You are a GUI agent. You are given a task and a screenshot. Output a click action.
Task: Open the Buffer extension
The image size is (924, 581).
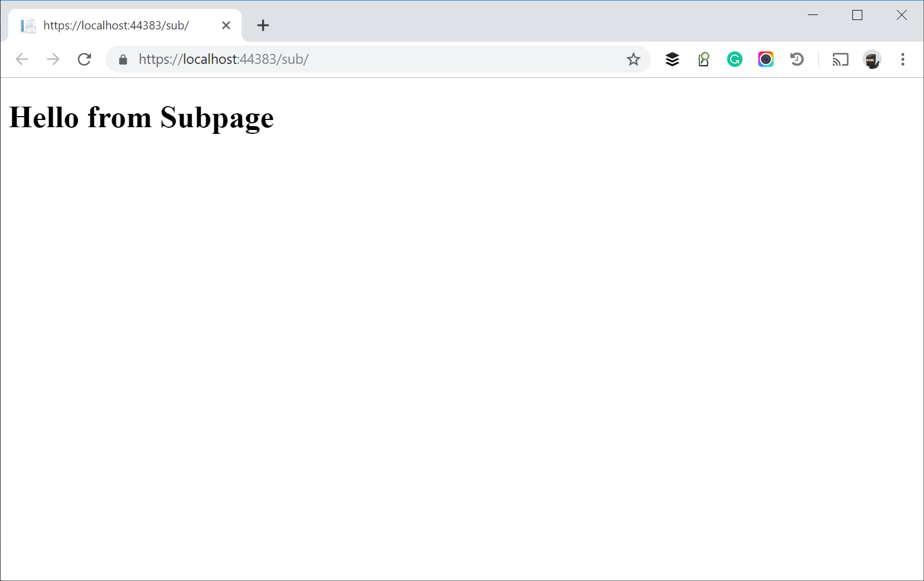tap(672, 59)
